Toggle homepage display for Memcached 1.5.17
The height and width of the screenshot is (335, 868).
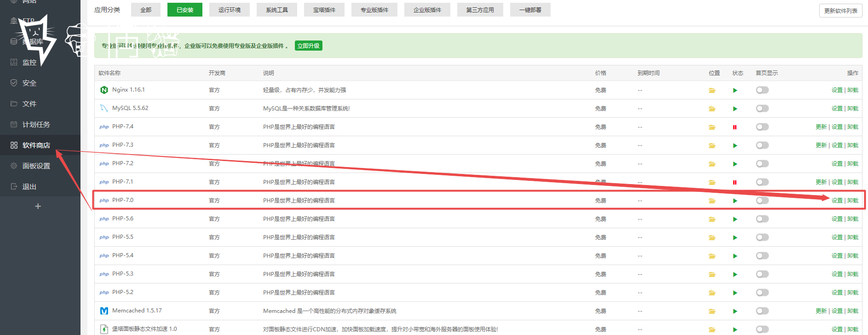pos(762,311)
